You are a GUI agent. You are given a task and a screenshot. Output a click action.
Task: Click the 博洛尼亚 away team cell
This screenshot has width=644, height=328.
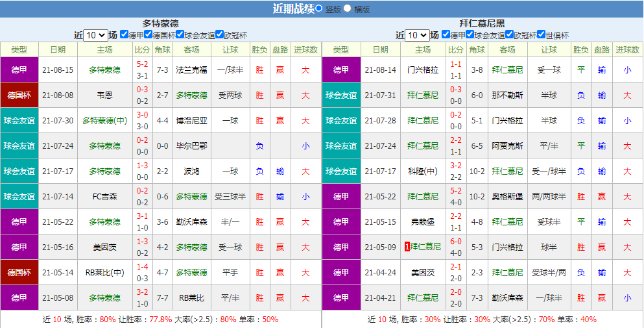tap(192, 121)
